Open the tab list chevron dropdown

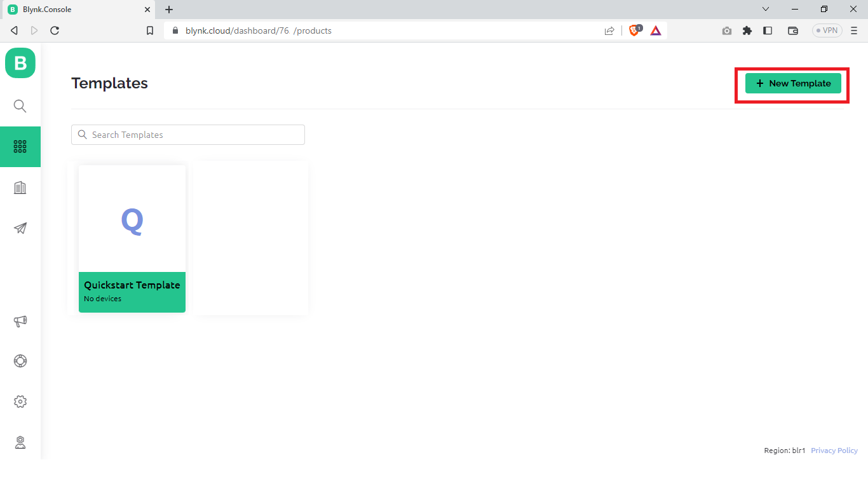tap(766, 9)
